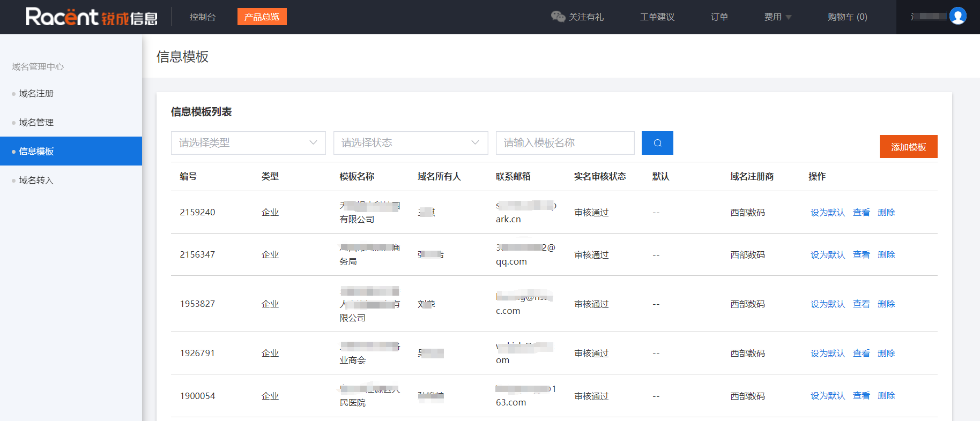Click template number 2159240

197,212
